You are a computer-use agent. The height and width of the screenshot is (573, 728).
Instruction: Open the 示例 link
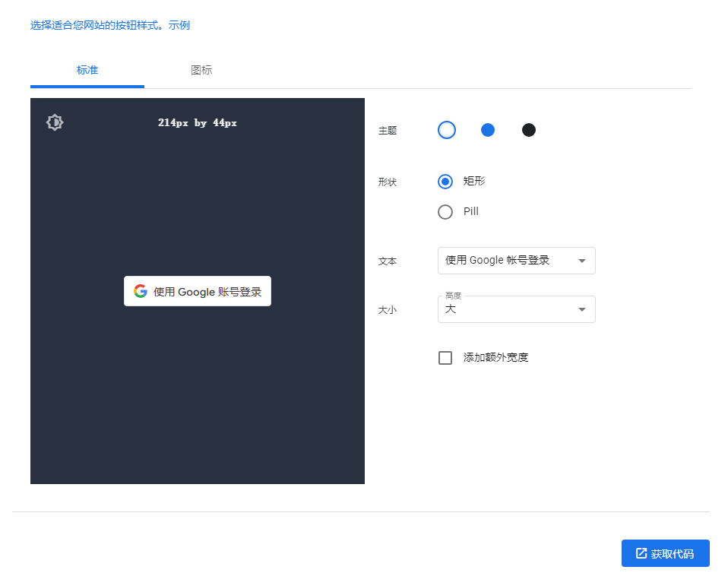click(x=179, y=25)
